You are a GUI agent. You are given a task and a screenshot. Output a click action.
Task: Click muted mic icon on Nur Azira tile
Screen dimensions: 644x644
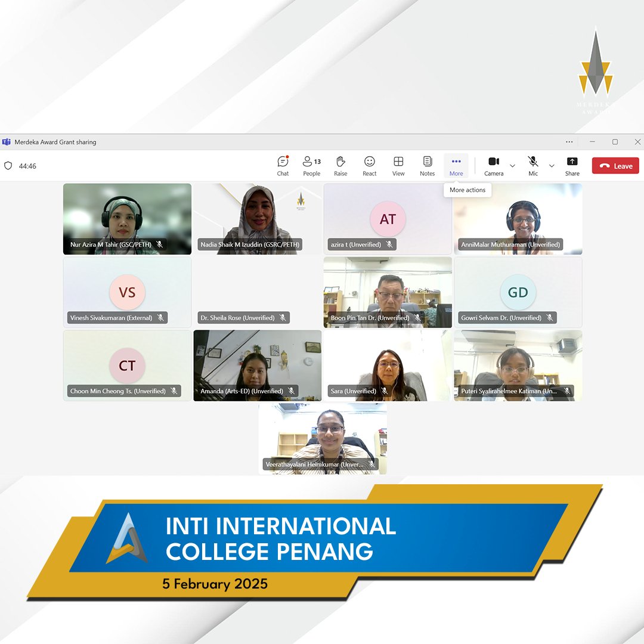coord(159,244)
